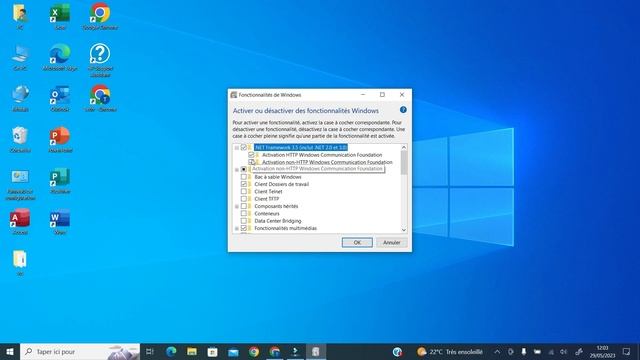Viewport: 640px width, 360px height.
Task: Uncheck the Client Dossiers de travail checkbox
Action: click(x=244, y=184)
